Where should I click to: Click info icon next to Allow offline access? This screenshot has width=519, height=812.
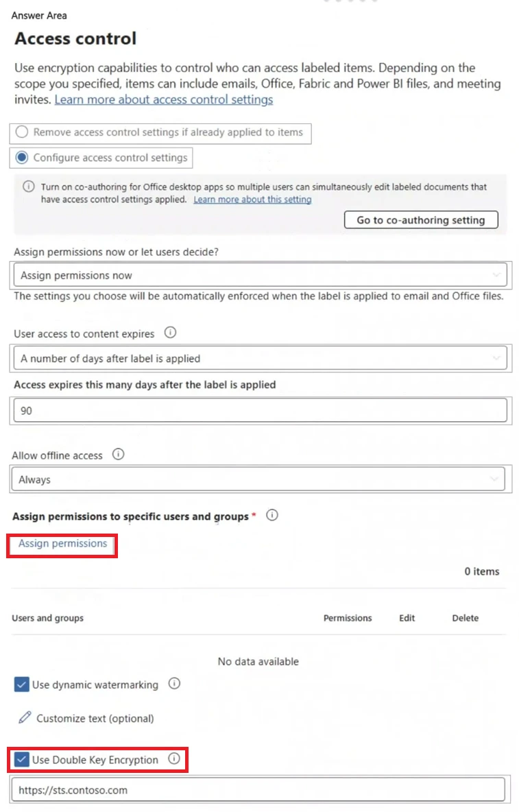(x=119, y=455)
